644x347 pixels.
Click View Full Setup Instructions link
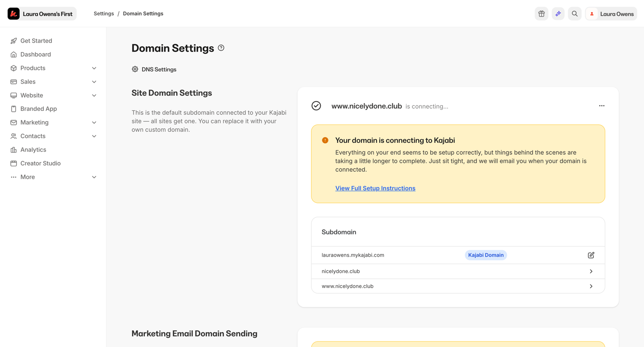pos(375,188)
